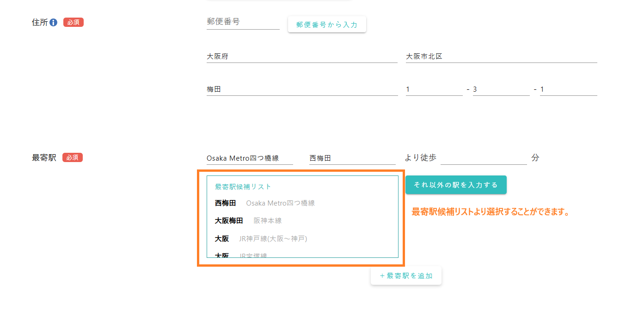Click the 必須 badge next to 最寄駅

73,157
